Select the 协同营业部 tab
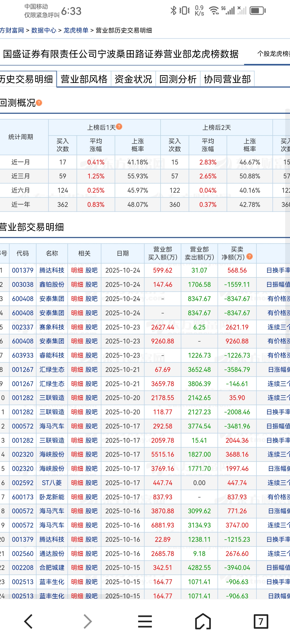Screen dimensions: 290x644 pos(227,79)
